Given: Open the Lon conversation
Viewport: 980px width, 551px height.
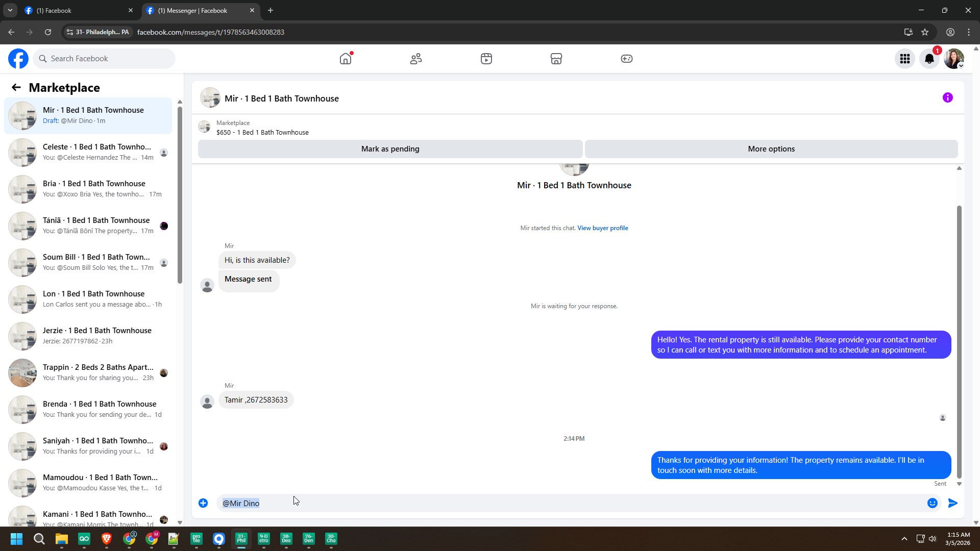Looking at the screenshot, I should (88, 299).
